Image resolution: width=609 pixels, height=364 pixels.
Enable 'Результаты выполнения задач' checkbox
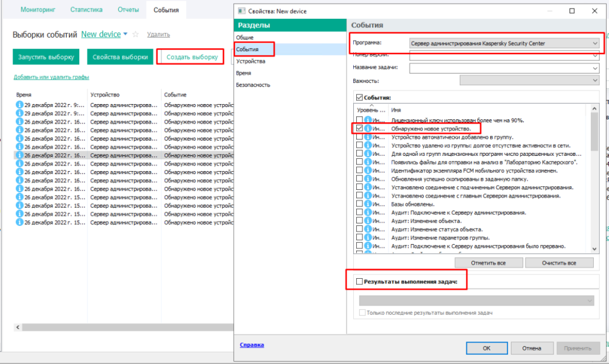pyautogui.click(x=359, y=282)
